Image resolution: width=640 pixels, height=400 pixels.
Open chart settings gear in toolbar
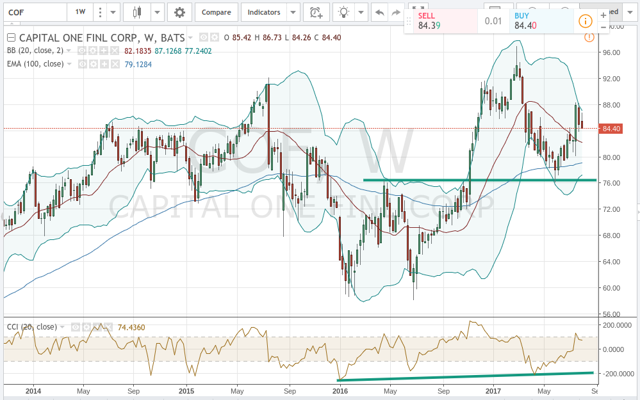tap(179, 12)
